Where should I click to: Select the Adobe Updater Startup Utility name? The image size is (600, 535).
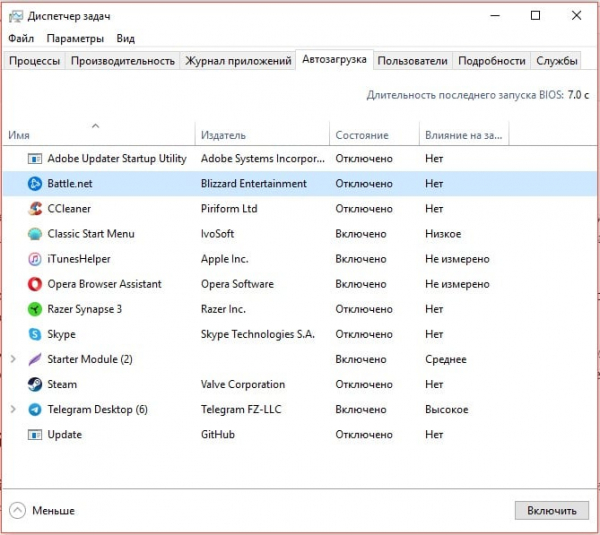pyautogui.click(x=117, y=158)
